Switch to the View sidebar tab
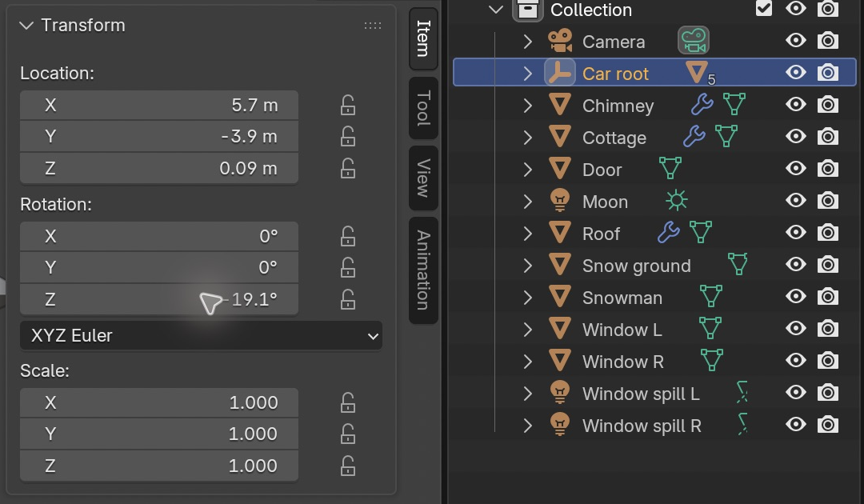 click(423, 178)
